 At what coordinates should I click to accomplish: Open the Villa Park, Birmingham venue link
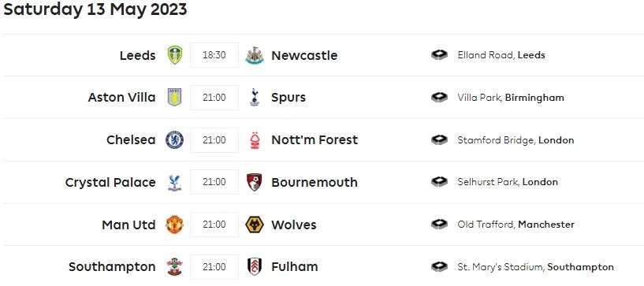(511, 98)
